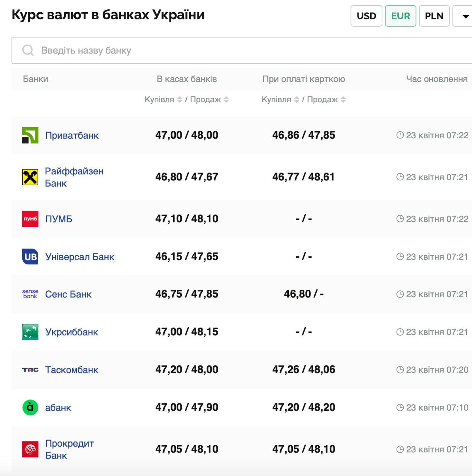Click the Raiffeisen Bank logo icon
Viewport: 472px width, 476px height.
30,177
